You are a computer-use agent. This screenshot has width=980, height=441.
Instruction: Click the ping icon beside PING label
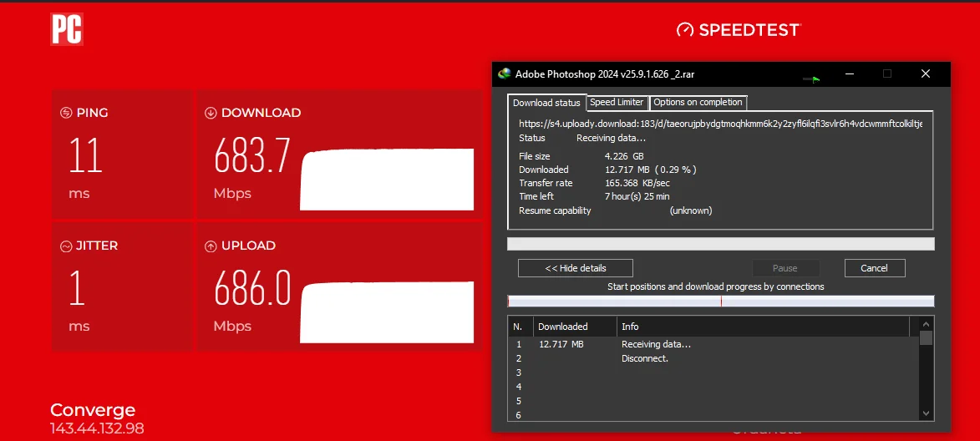coord(66,113)
